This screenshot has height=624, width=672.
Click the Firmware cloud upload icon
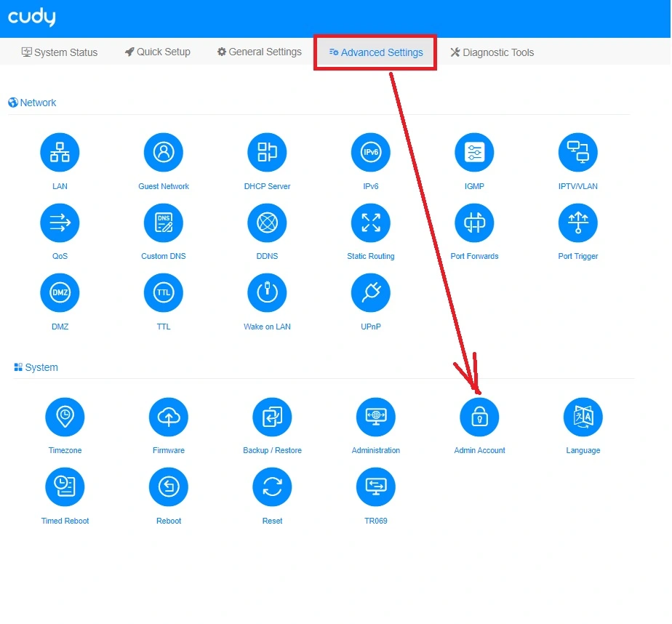click(169, 417)
